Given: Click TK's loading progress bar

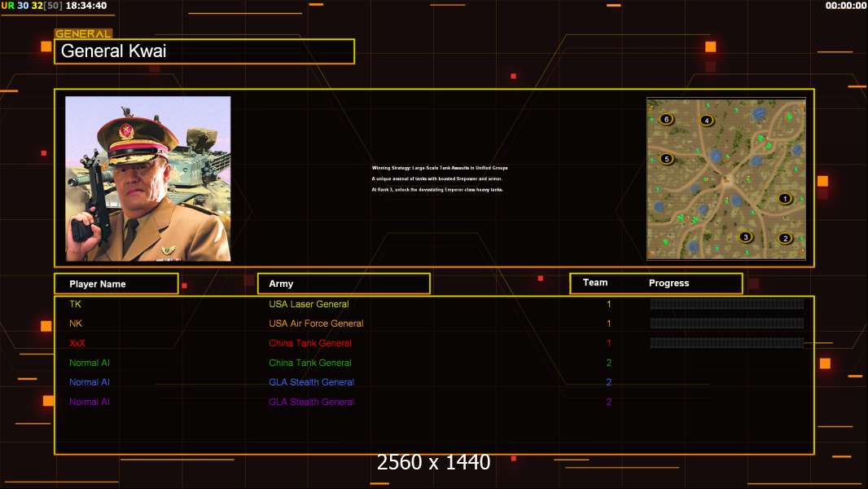Looking at the screenshot, I should pos(726,304).
